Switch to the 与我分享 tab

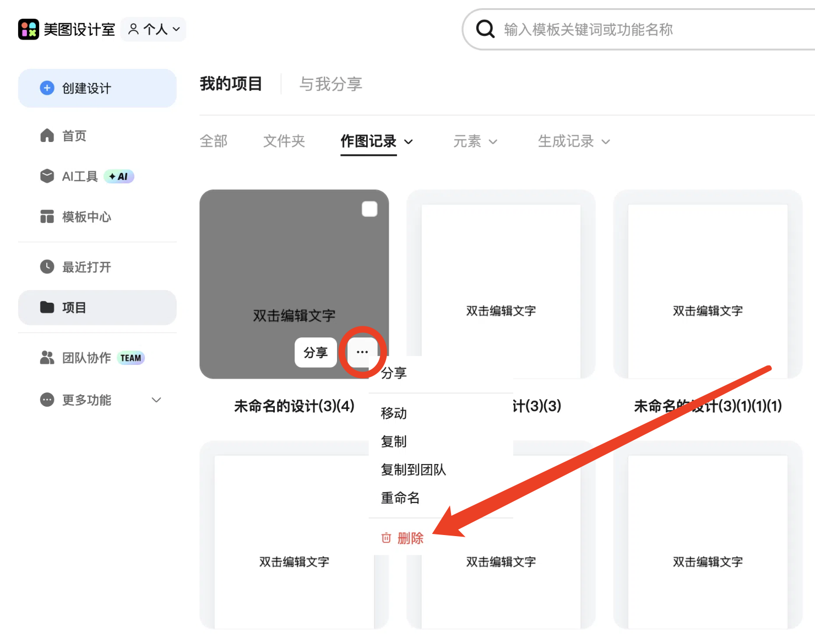pos(330,84)
